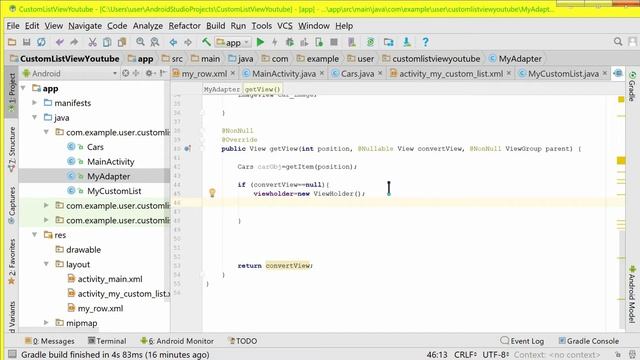Viewport: 640px width, 360px height.
Task: Open the Android Monitor tool window
Action: [177, 341]
